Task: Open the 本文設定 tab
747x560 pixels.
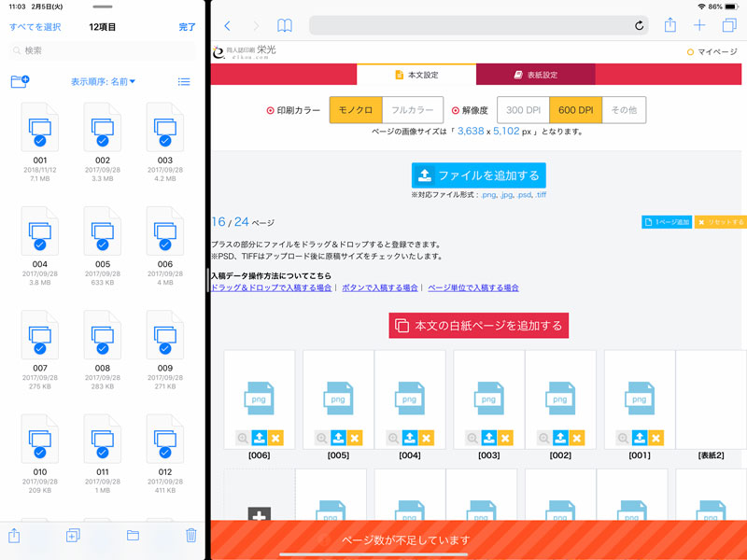Action: (416, 75)
